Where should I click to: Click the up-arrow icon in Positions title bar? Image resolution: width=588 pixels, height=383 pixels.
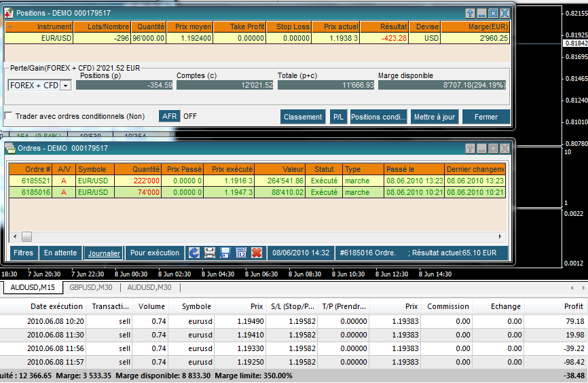click(x=470, y=13)
